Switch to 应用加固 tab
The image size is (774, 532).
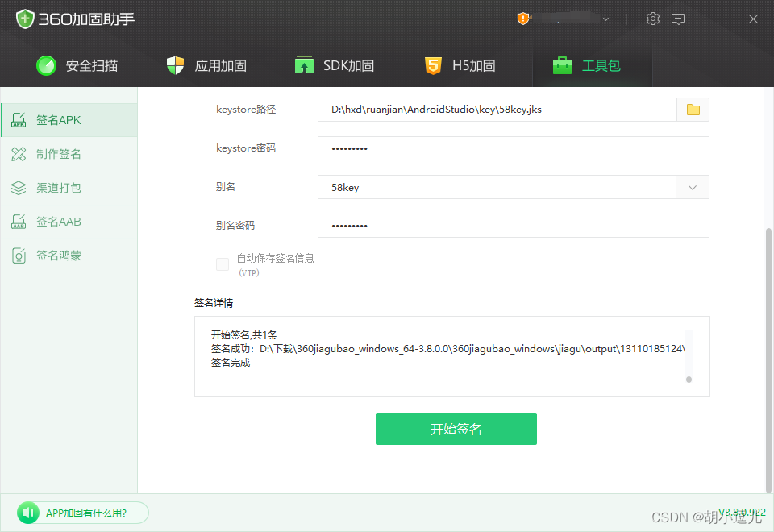coord(206,65)
